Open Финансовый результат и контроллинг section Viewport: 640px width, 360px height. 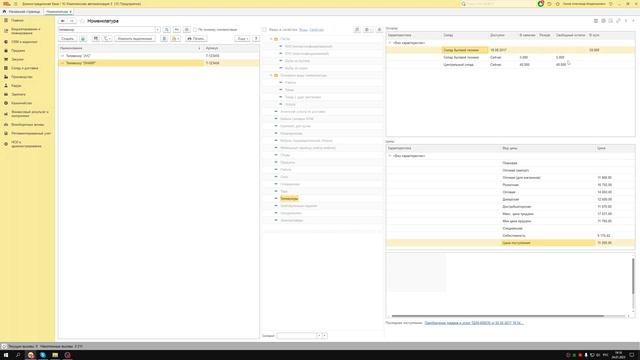coord(29,114)
